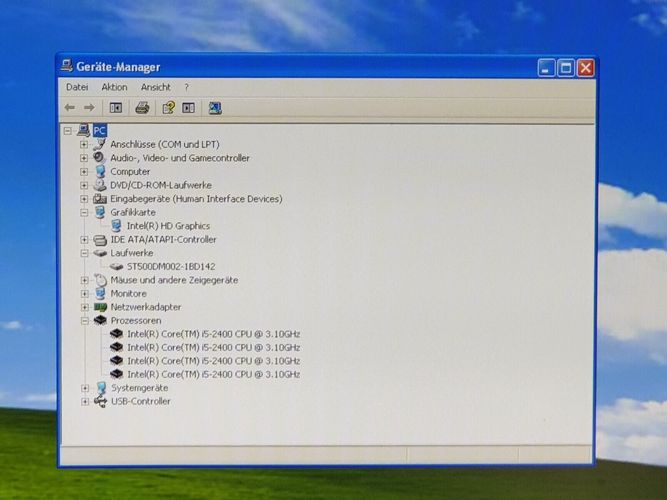Select the Netzwerkadapter label
The image size is (667, 500).
click(x=145, y=307)
